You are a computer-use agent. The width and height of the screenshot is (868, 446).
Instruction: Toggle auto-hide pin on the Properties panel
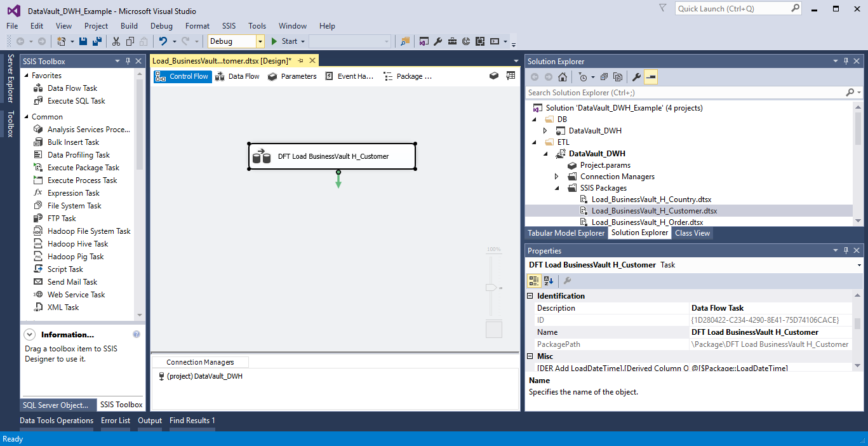(x=846, y=251)
